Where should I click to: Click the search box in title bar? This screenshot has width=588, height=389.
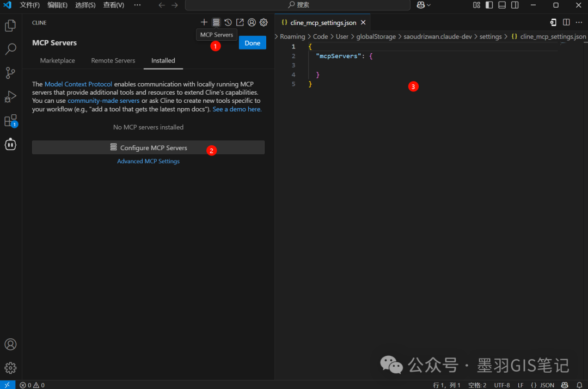298,5
